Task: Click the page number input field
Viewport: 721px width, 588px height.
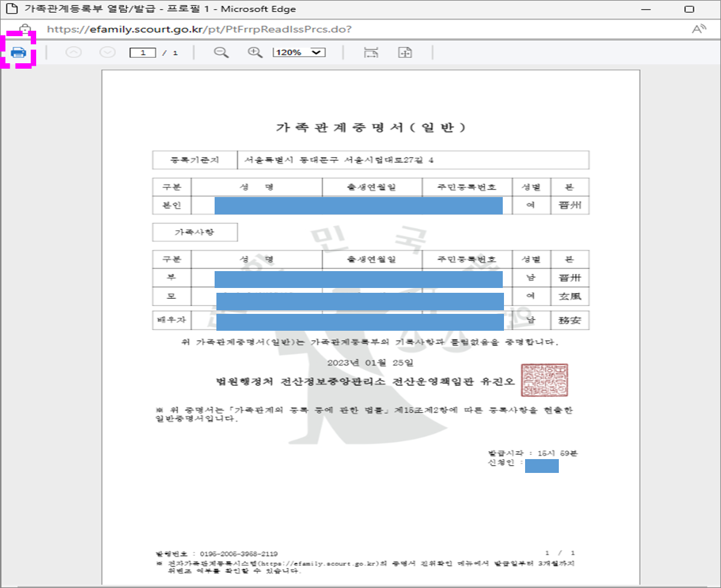Action: [143, 52]
